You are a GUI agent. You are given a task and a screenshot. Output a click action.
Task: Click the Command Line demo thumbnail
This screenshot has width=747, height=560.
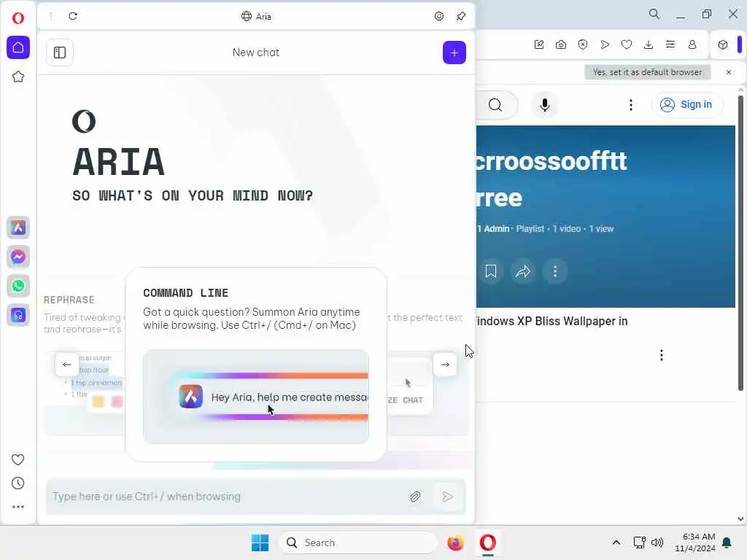click(x=256, y=397)
